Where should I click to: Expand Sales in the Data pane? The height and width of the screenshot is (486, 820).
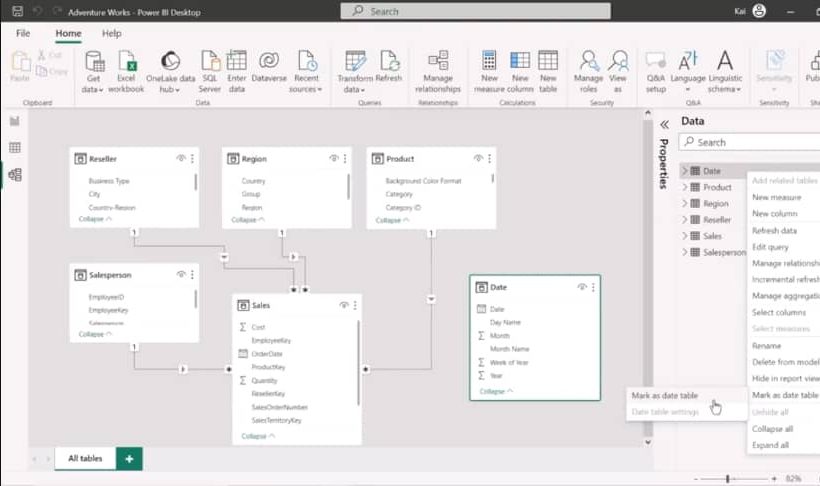(x=685, y=236)
